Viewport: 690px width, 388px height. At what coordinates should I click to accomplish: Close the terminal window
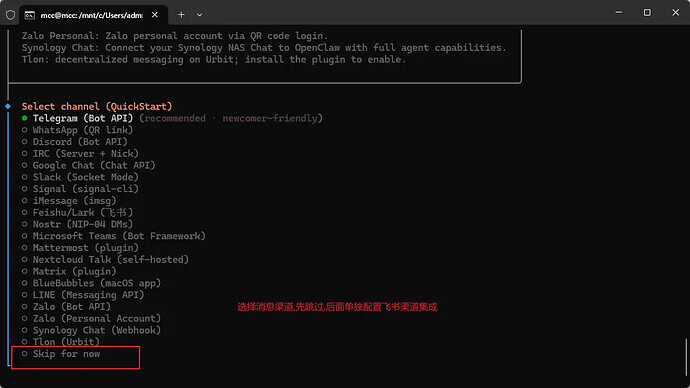click(x=675, y=12)
